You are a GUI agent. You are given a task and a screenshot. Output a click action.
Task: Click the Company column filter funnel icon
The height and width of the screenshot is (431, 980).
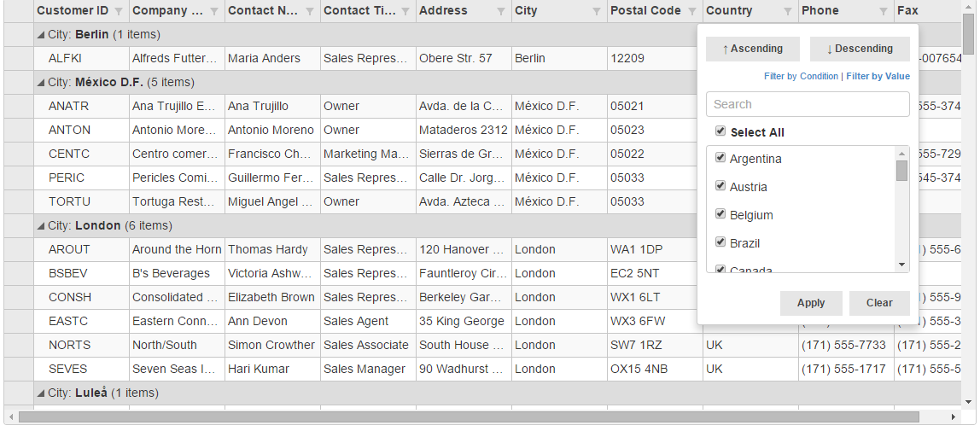tap(213, 11)
